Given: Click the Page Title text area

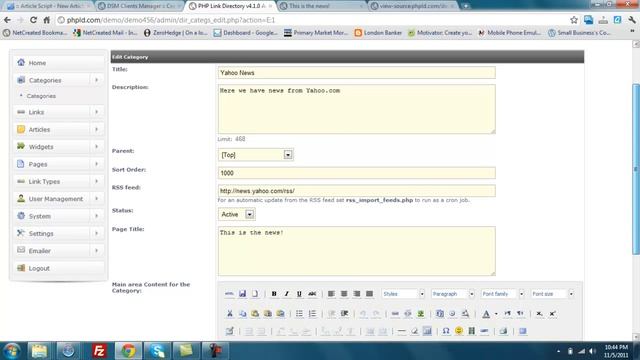Looking at the screenshot, I should click(x=357, y=251).
